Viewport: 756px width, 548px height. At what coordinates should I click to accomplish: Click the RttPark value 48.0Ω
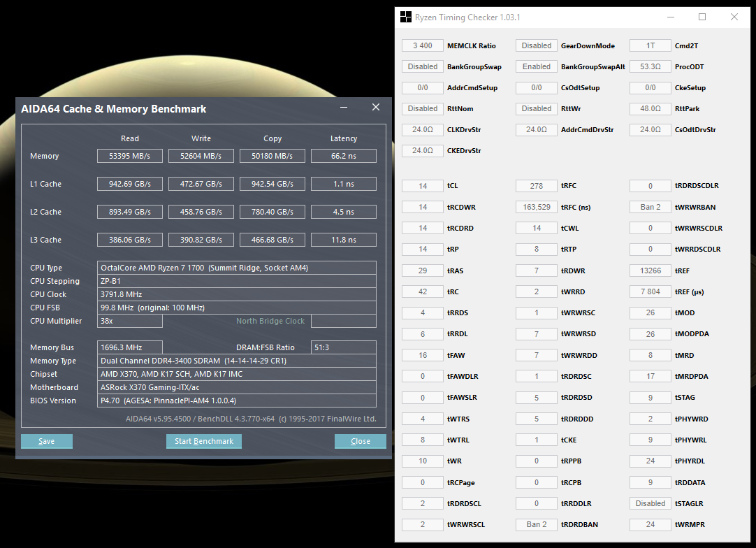[650, 108]
